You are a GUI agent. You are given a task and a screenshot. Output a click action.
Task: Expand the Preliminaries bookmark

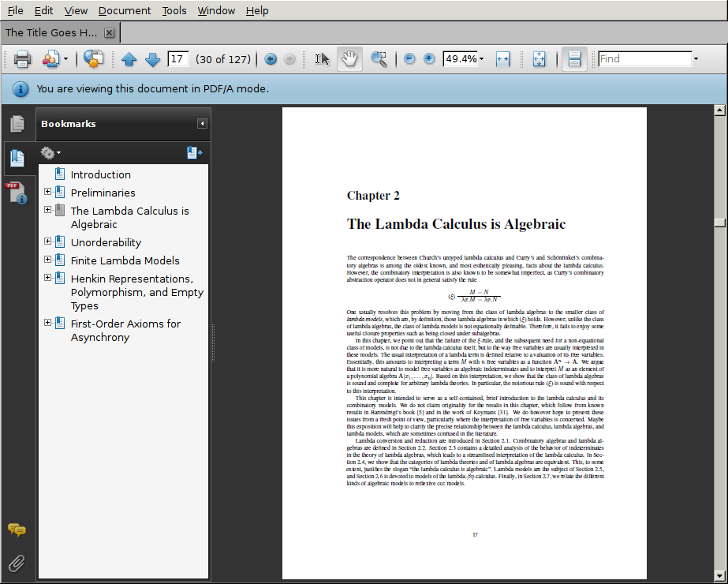pyautogui.click(x=47, y=192)
